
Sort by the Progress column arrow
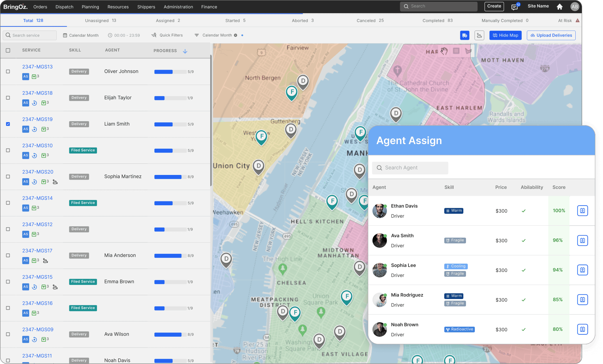click(x=185, y=51)
